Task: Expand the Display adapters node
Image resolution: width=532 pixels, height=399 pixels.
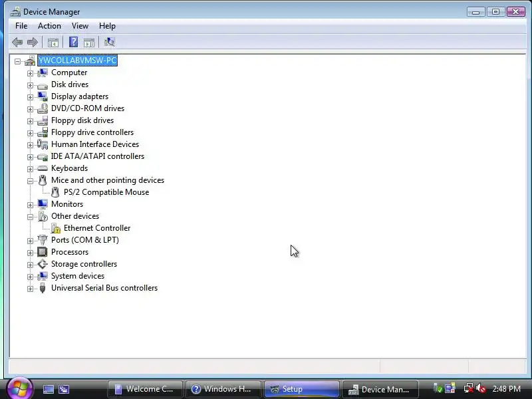Action: coord(30,97)
